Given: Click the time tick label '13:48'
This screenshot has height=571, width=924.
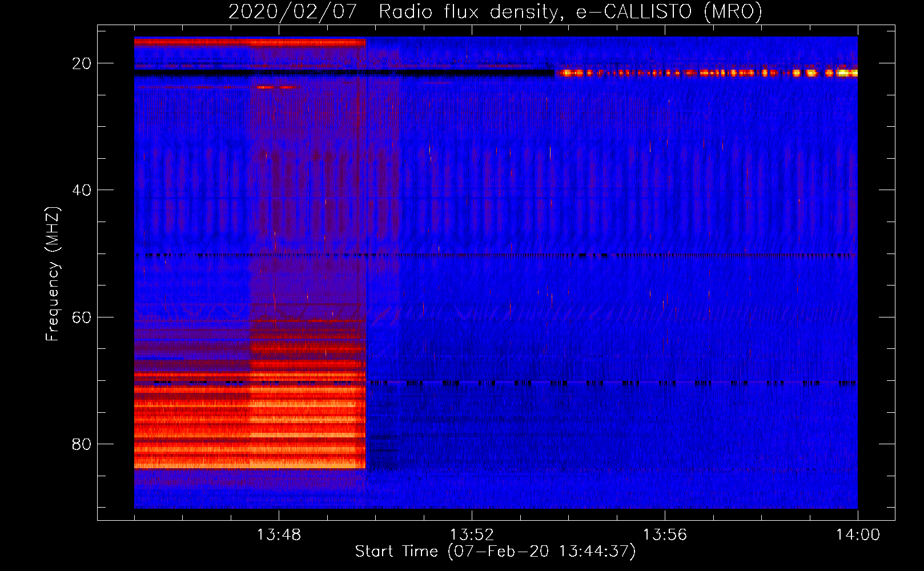Looking at the screenshot, I should click(x=279, y=535).
